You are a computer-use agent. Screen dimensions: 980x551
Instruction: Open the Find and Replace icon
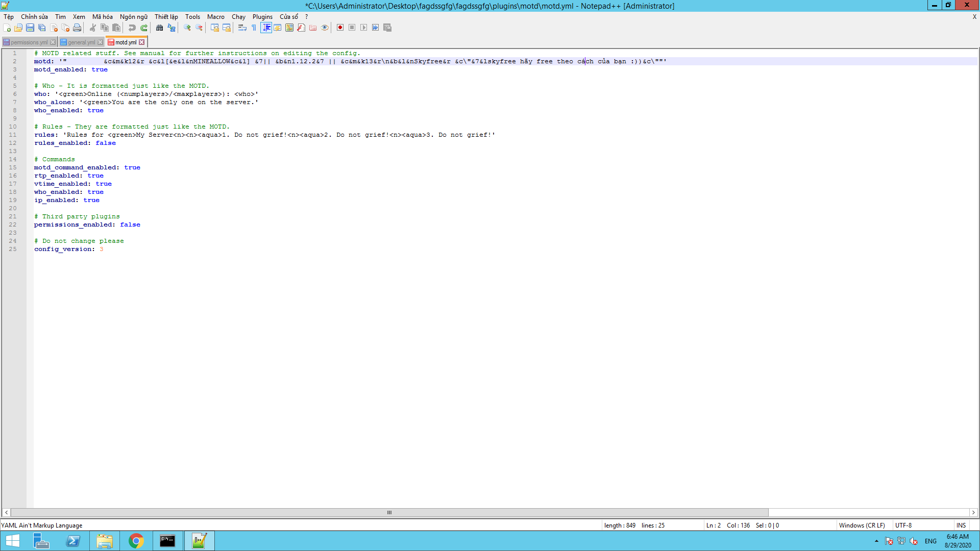(171, 28)
